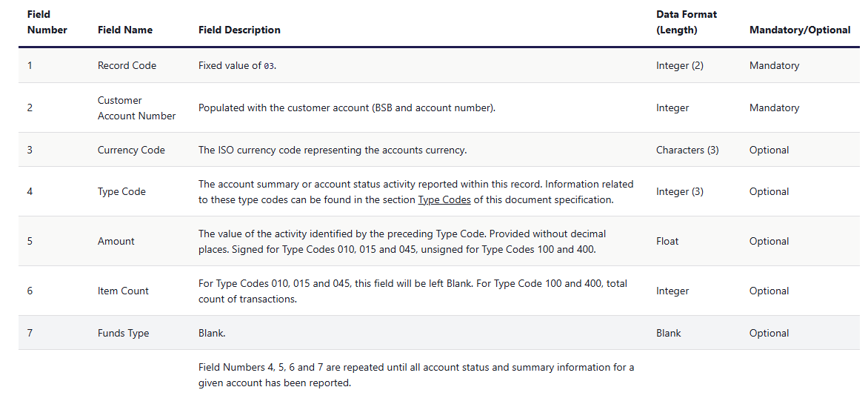Screen dimensions: 868x407
Task: Click the 'Float' data format cell
Action: point(667,241)
